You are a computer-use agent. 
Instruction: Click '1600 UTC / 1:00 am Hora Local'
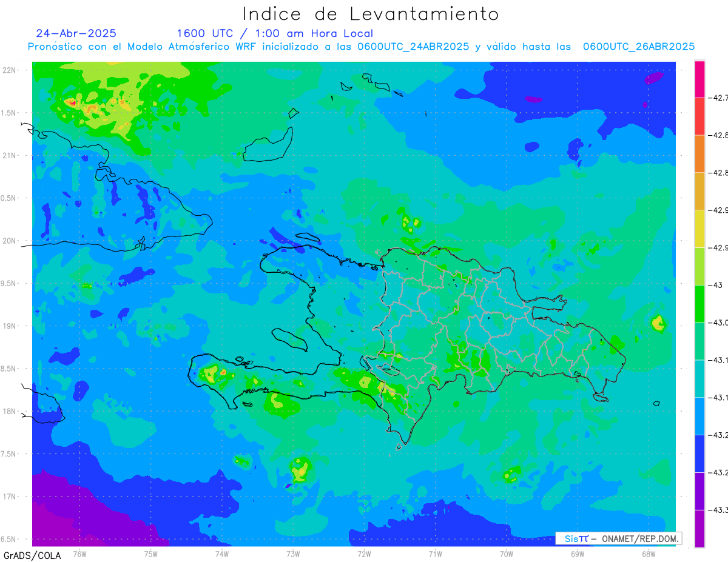tap(275, 34)
